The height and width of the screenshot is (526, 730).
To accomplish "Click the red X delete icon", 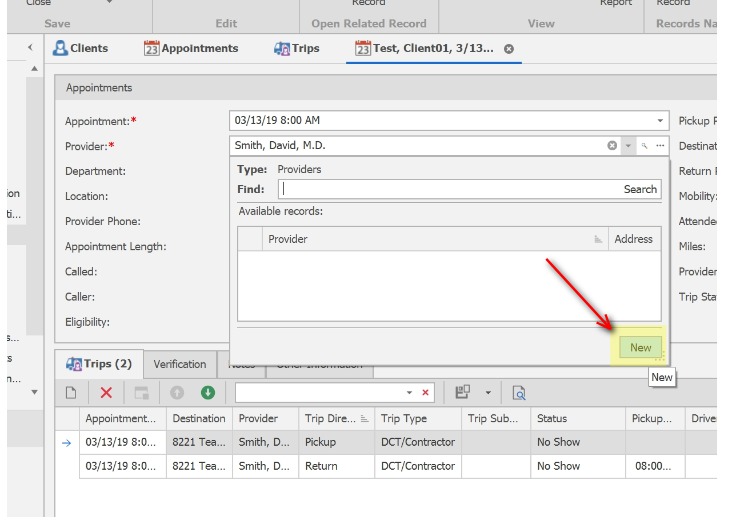I will (x=106, y=393).
